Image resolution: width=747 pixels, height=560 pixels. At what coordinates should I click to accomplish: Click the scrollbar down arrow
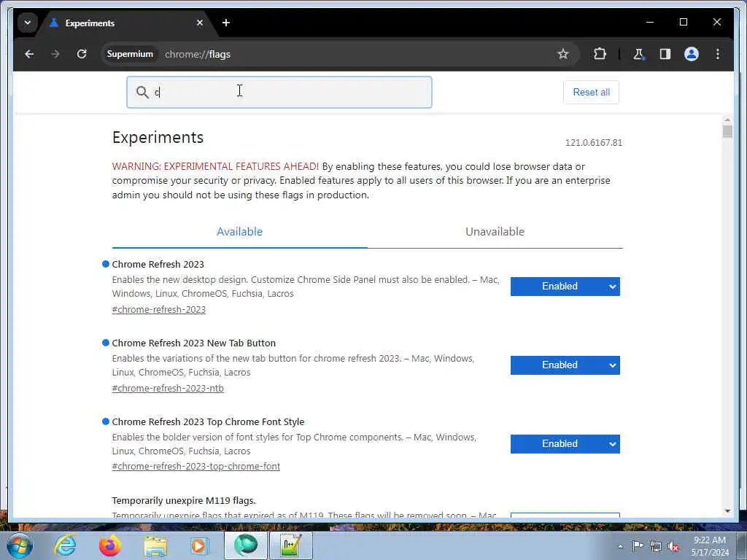(x=727, y=511)
